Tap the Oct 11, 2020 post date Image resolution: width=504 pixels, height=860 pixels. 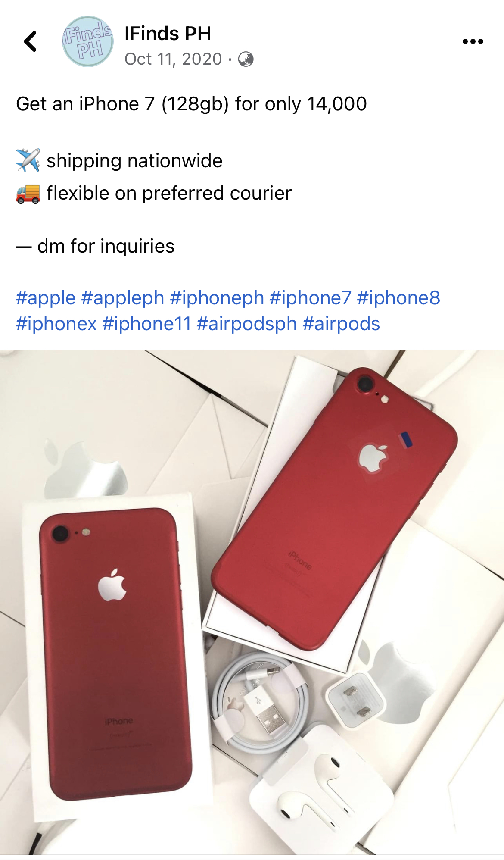click(173, 59)
